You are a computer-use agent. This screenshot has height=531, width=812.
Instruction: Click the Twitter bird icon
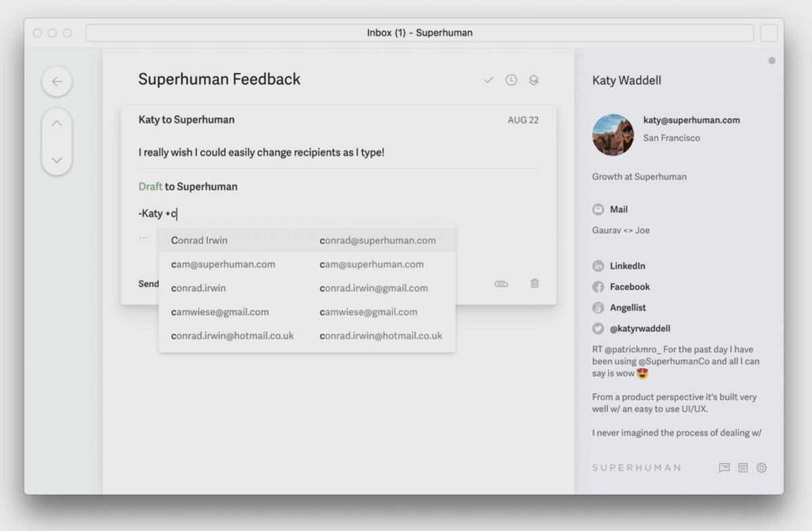pos(598,328)
